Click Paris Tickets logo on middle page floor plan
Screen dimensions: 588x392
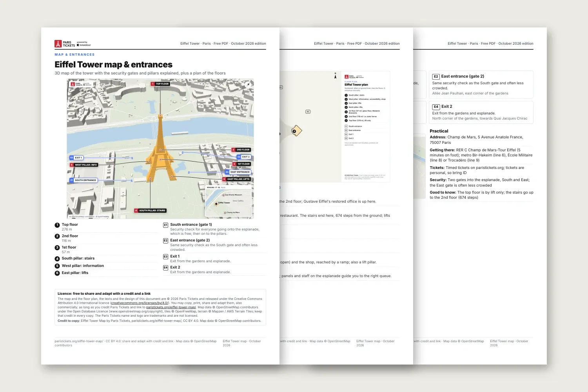click(353, 77)
